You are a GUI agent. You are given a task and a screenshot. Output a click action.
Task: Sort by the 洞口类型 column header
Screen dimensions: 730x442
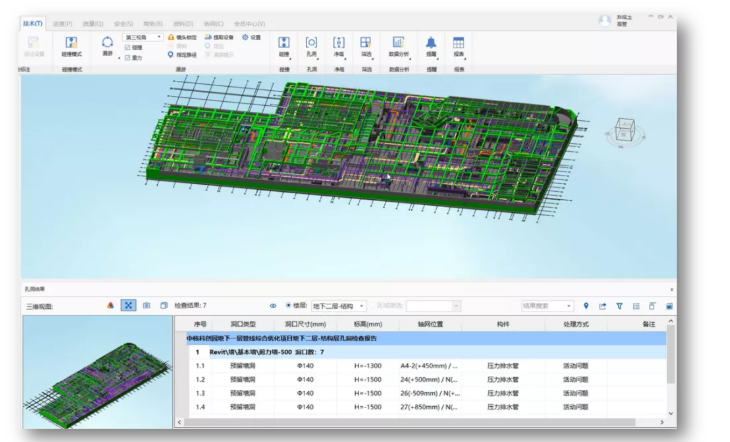[x=243, y=324]
